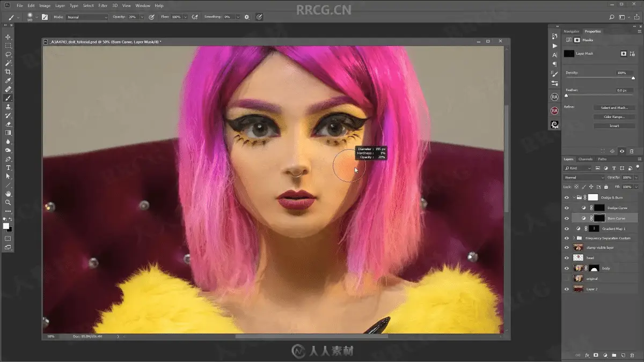Click the Feather slider handle

(x=566, y=95)
